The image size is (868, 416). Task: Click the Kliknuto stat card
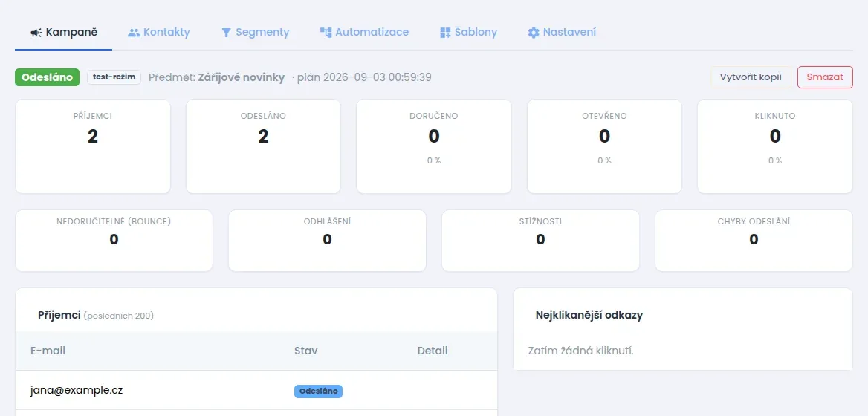pyautogui.click(x=775, y=146)
